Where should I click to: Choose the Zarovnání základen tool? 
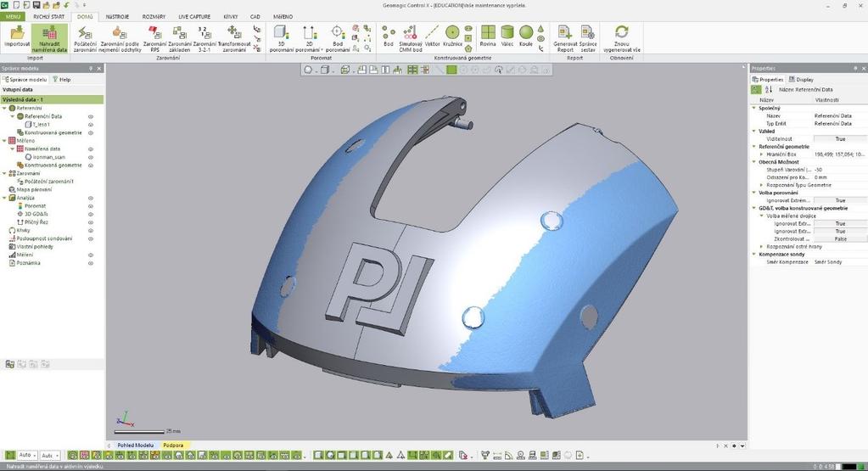(179, 38)
